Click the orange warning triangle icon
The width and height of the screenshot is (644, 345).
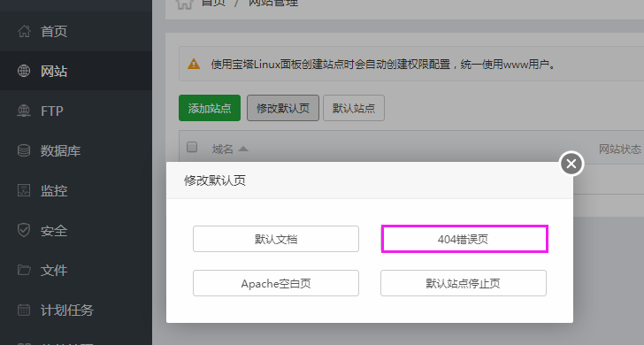[194, 65]
